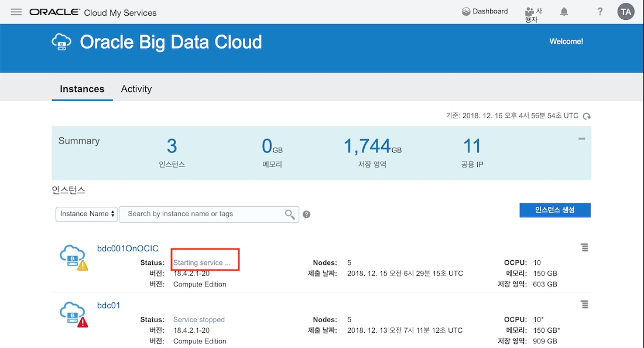Select the Instances tab
The image size is (644, 348).
[82, 89]
